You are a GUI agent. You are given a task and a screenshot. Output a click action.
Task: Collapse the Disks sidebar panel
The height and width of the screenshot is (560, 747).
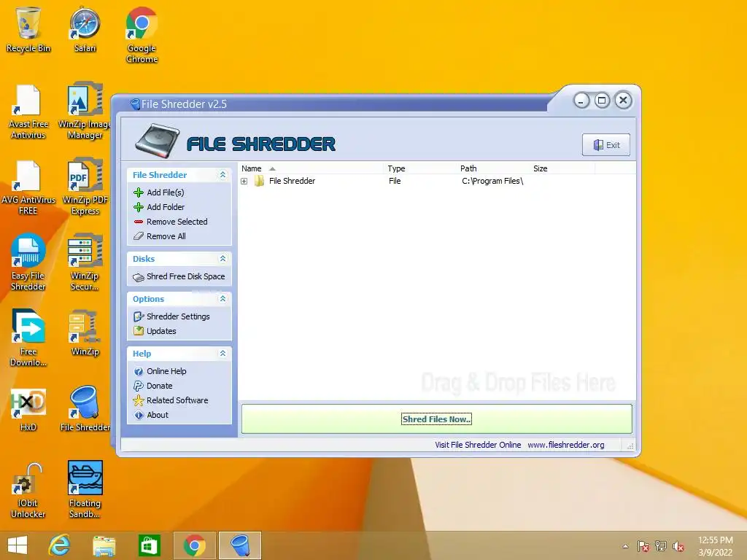click(x=222, y=259)
